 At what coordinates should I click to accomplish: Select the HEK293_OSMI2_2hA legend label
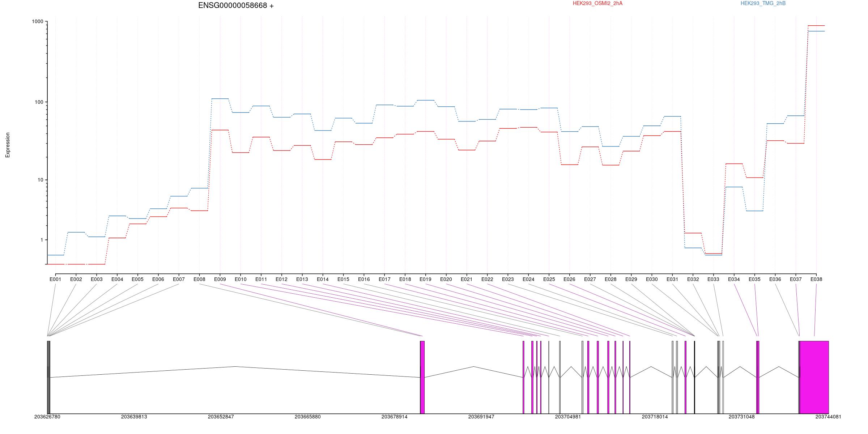[597, 3]
